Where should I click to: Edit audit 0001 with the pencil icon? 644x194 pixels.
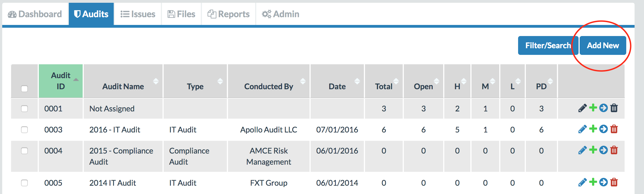582,108
